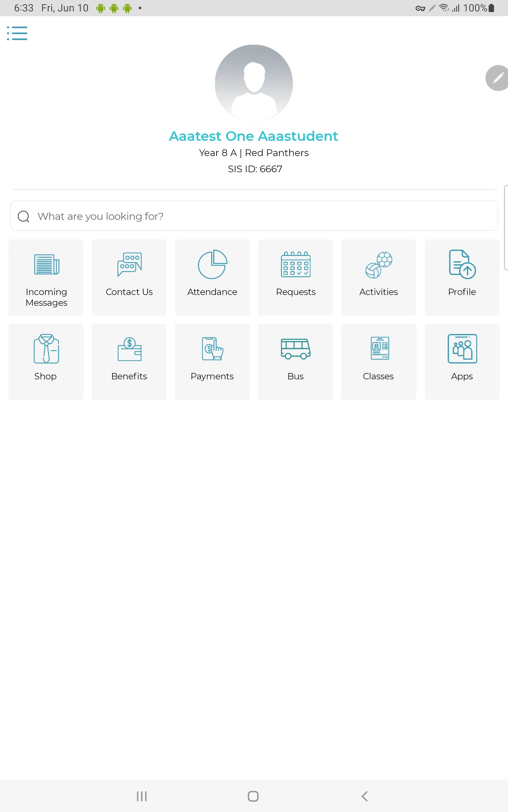
Task: Open the Profile document upload icon
Action: [462, 264]
